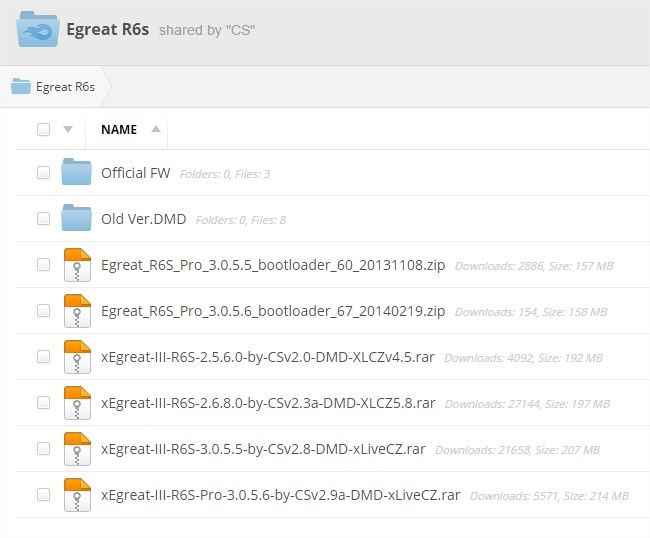Click 'Downloads: 5571, Size: 214 MB' text
Viewport: 650px width, 538px height.
tap(549, 496)
